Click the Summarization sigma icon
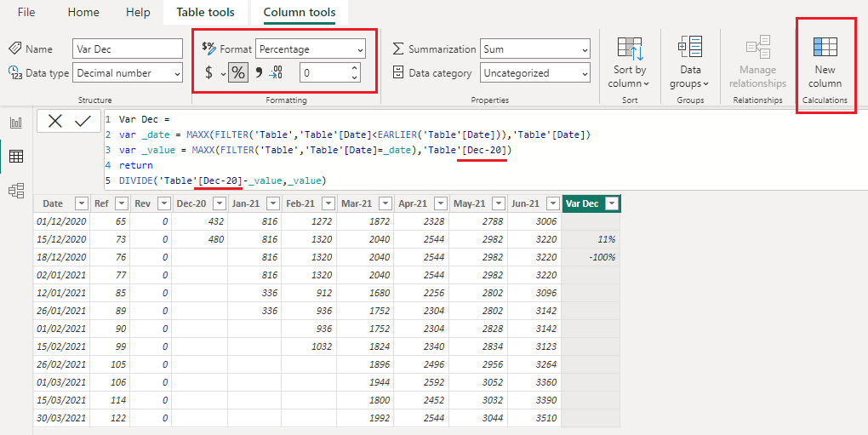 coord(398,49)
